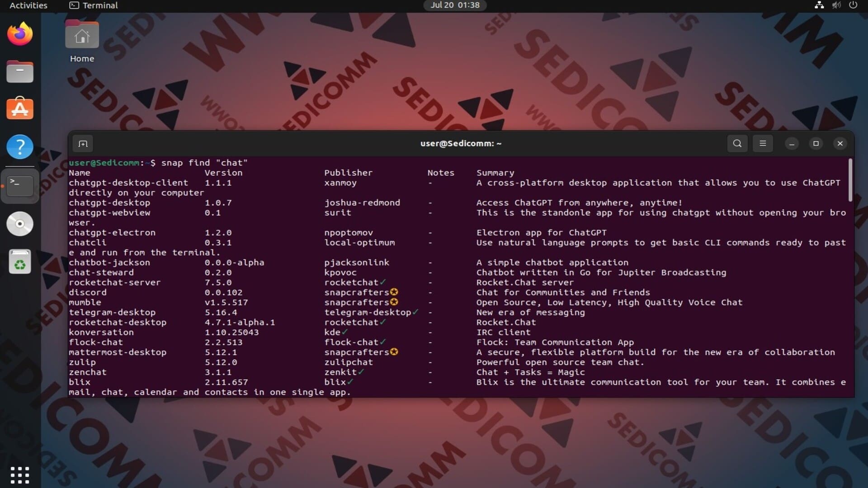The height and width of the screenshot is (488, 868).
Task: Launch Ubuntu Software from the dock
Action: pyautogui.click(x=20, y=108)
